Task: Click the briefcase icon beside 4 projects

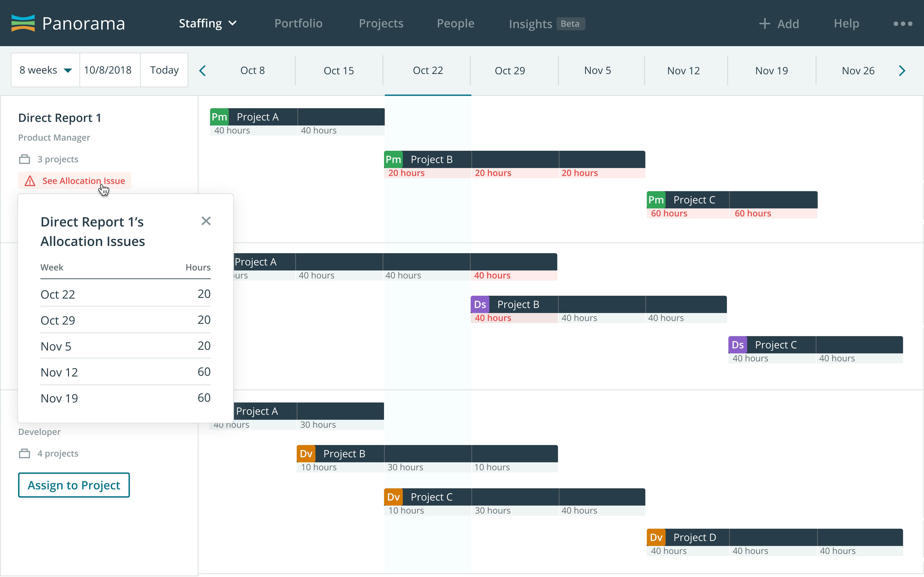Action: [x=25, y=453]
